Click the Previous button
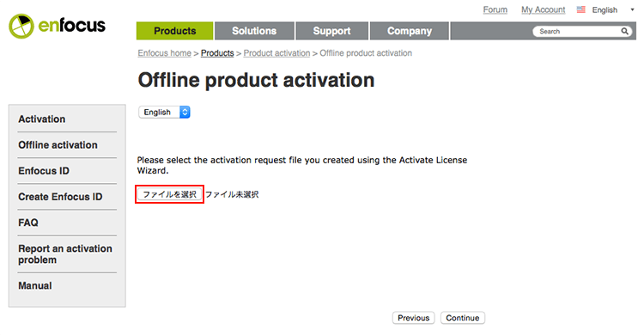Viewport: 644px width, 336px height. pos(414,318)
